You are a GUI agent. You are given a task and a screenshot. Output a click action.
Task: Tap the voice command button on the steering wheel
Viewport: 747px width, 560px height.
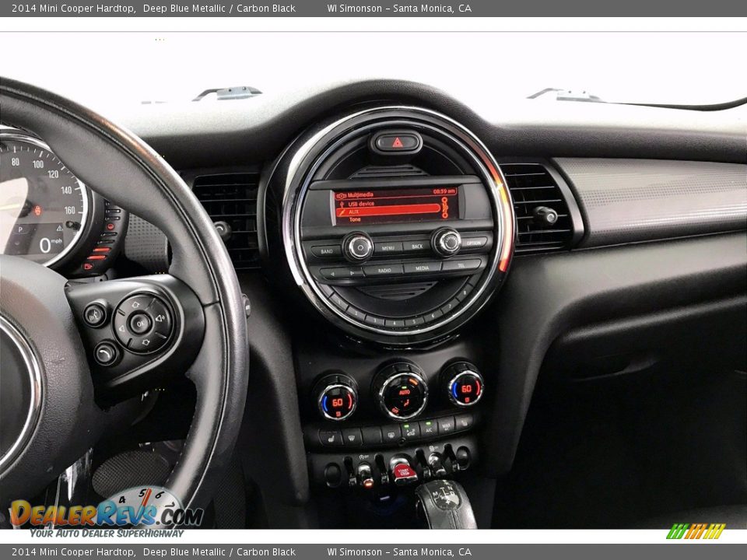coord(95,314)
